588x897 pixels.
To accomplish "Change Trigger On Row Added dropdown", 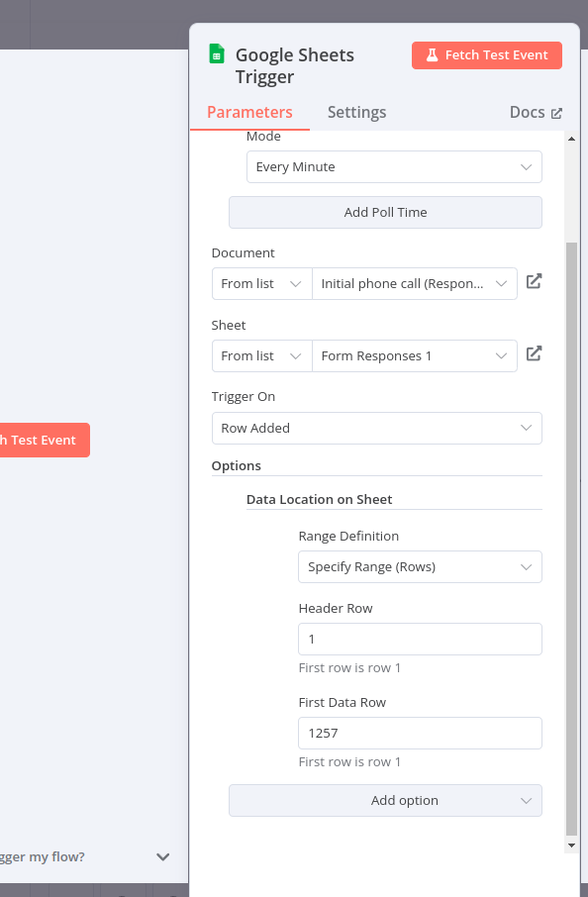I will point(377,428).
